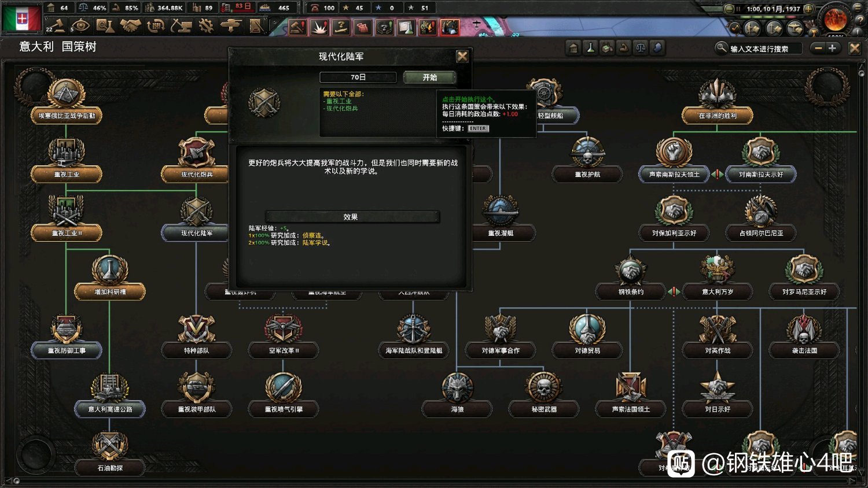868x488 pixels.
Task: Select the 增加科研槽 focus
Action: point(110,277)
